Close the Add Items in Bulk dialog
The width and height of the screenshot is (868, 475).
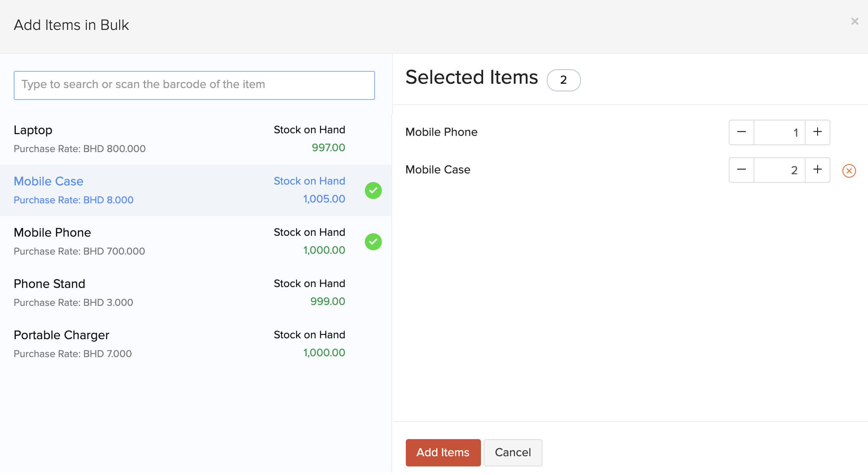coord(854,21)
